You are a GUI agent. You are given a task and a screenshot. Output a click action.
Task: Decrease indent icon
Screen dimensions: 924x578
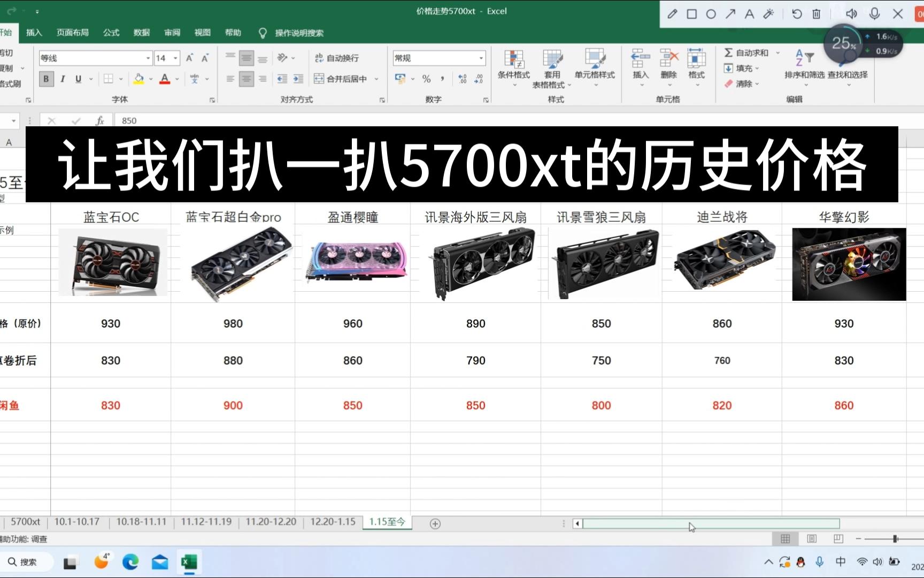coord(282,79)
